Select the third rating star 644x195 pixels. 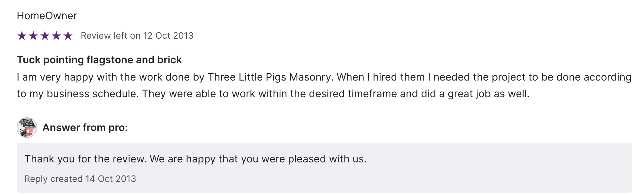click(x=45, y=36)
